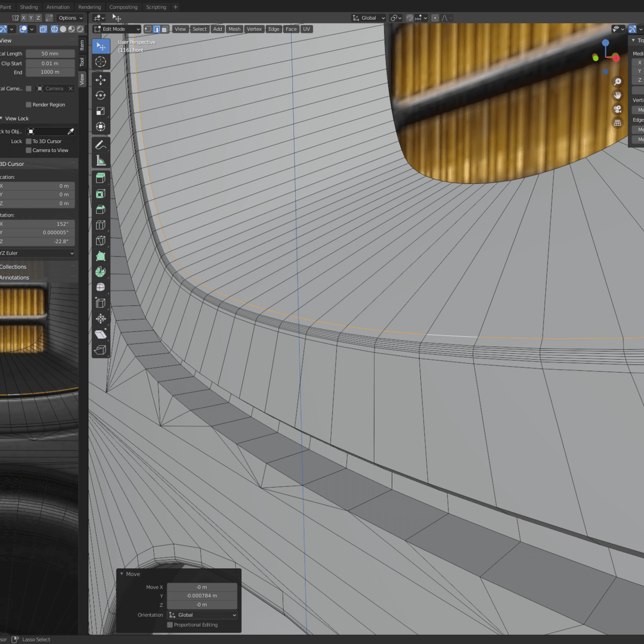Click the Options button
644x644 pixels.
point(70,18)
